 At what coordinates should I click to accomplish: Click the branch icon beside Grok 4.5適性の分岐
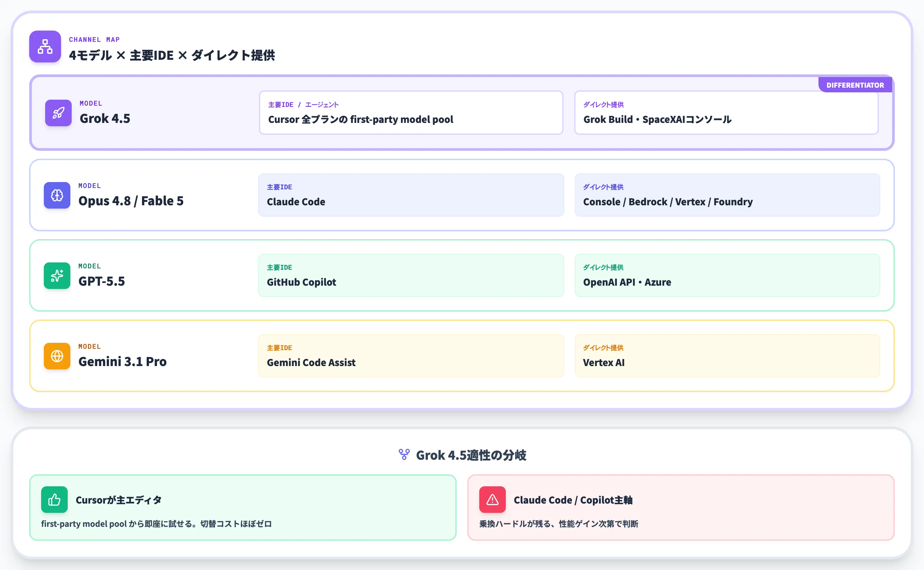(x=404, y=454)
